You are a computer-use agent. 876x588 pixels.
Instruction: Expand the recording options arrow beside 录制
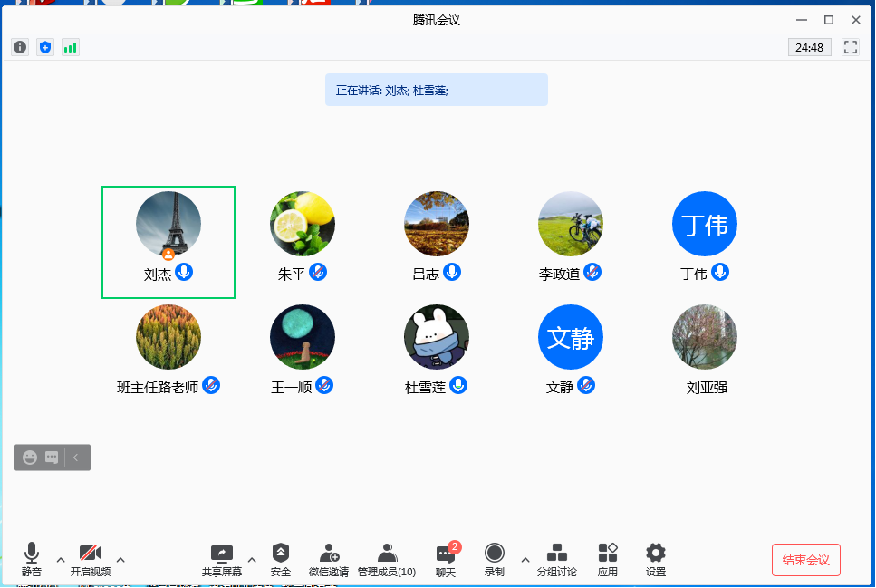coord(525,559)
